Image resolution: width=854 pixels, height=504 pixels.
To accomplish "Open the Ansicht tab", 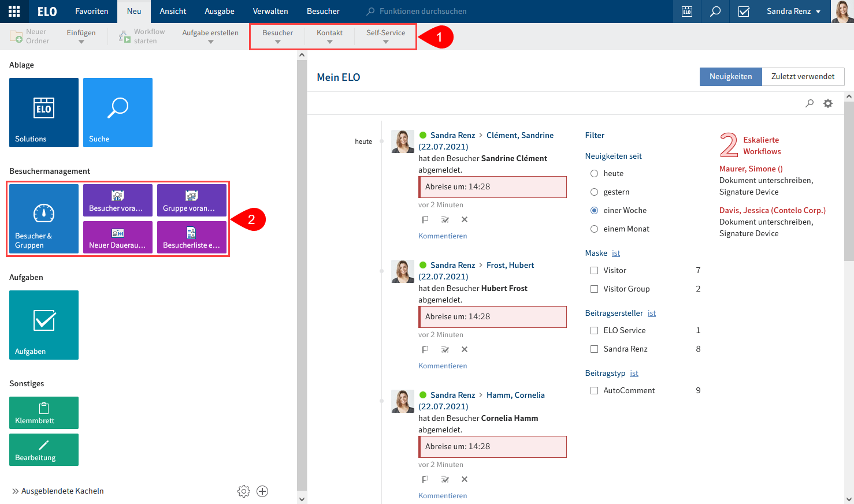I will (x=173, y=11).
